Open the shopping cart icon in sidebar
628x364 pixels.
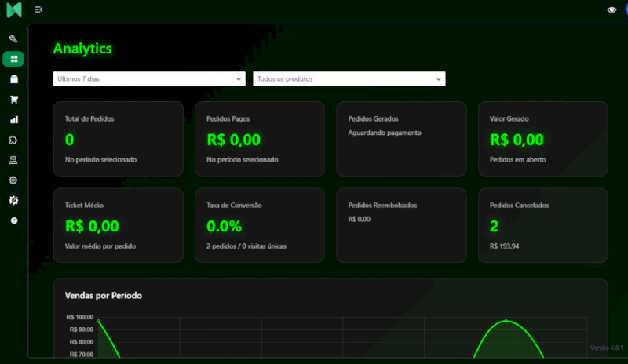point(13,100)
